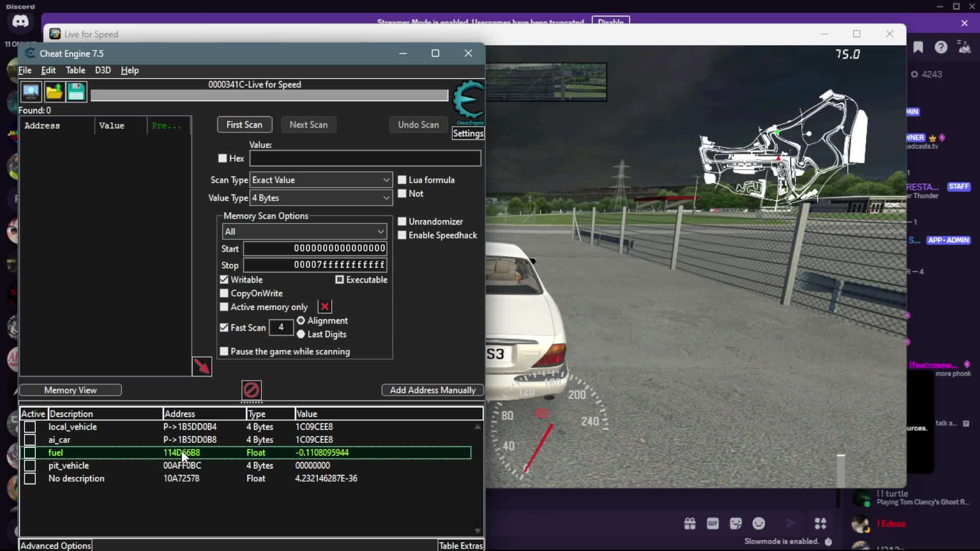Click the save table floppy icon
Image resolution: width=980 pixels, height=551 pixels.
(x=77, y=92)
